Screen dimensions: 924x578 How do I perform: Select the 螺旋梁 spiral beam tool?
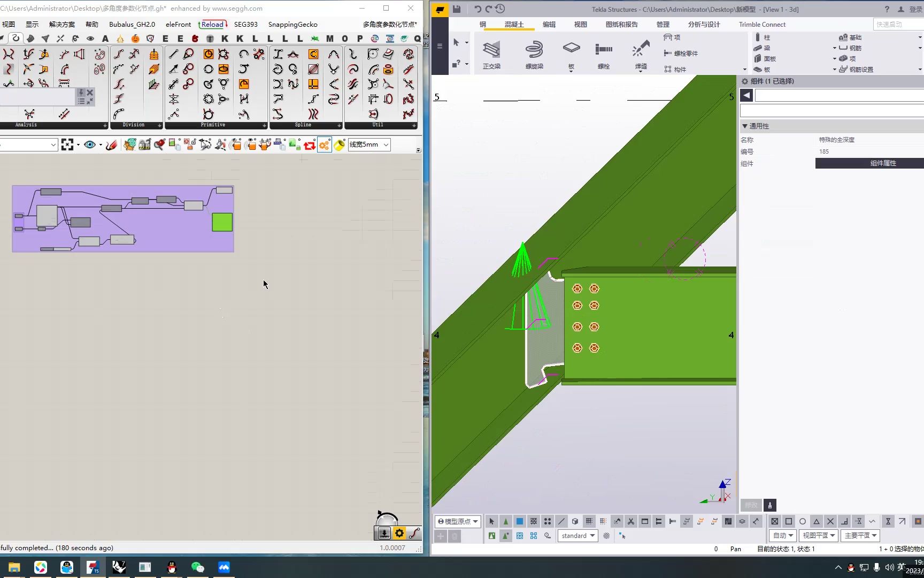pos(534,55)
